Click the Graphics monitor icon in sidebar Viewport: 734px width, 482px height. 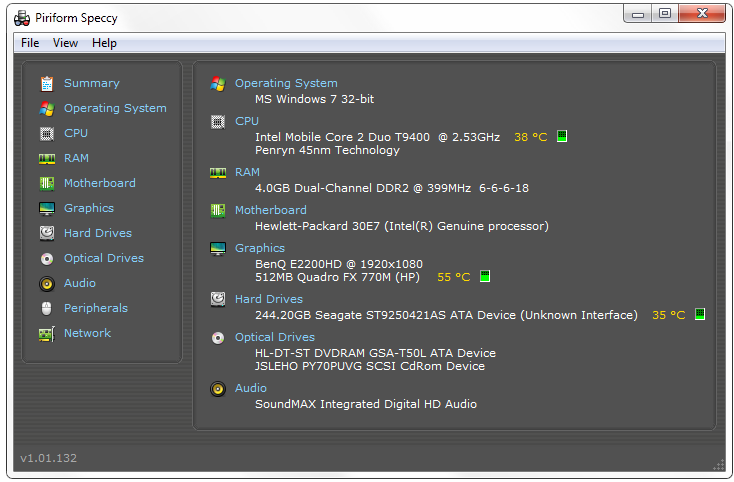click(47, 209)
